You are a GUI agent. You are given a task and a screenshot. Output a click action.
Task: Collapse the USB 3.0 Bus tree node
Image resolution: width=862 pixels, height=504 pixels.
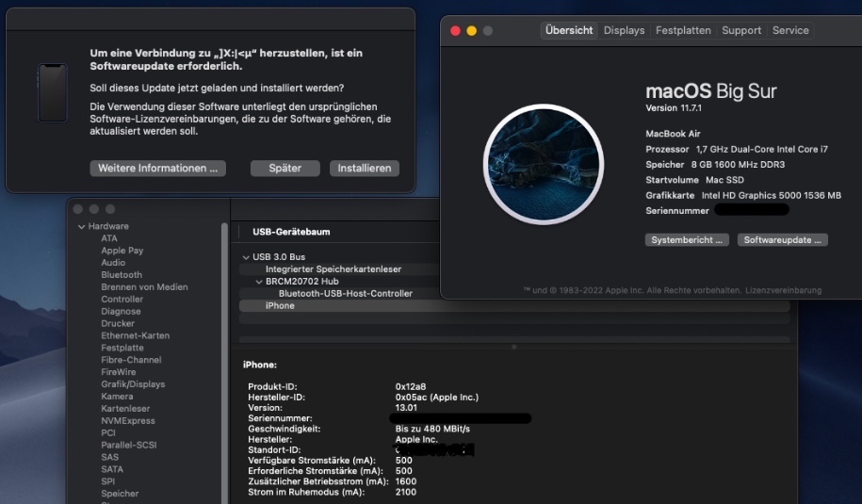click(246, 256)
